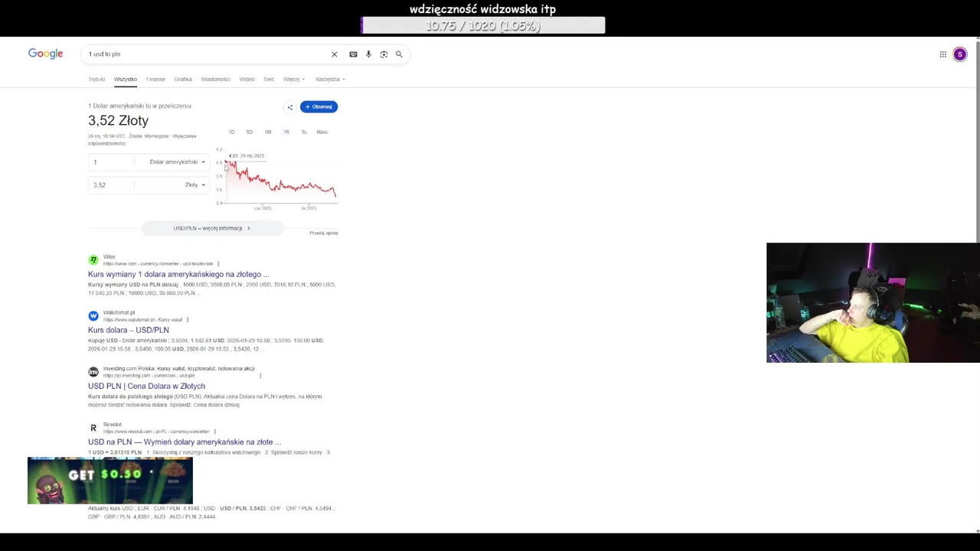The image size is (980, 551).
Task: Click the dollar amount input field
Action: (111, 162)
